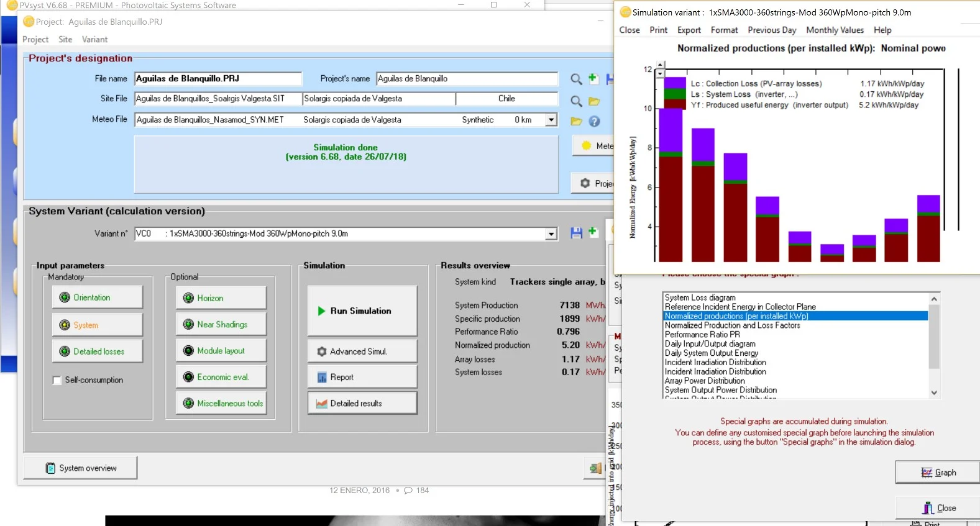Image resolution: width=980 pixels, height=526 pixels.
Task: Open the Detailed losses button
Action: [98, 351]
